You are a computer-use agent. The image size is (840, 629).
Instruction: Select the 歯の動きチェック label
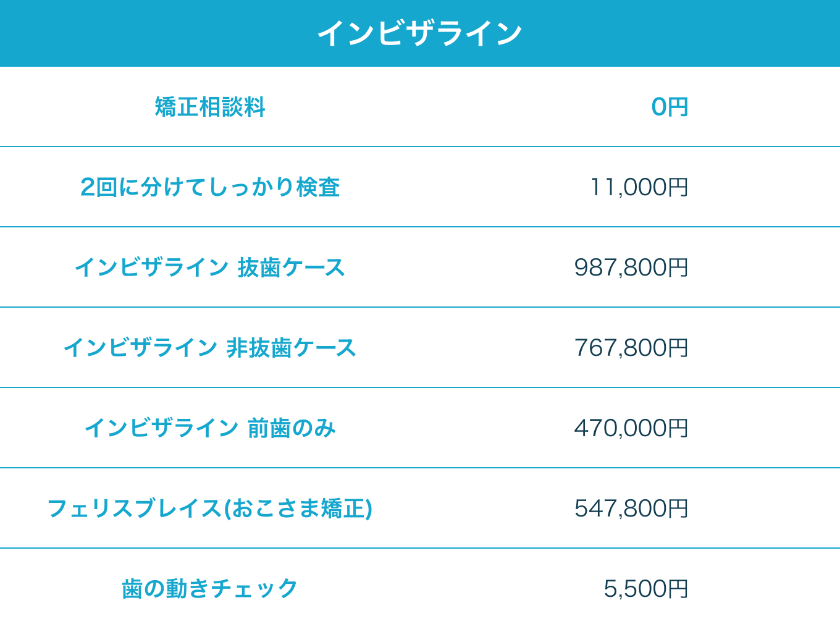tap(210, 589)
